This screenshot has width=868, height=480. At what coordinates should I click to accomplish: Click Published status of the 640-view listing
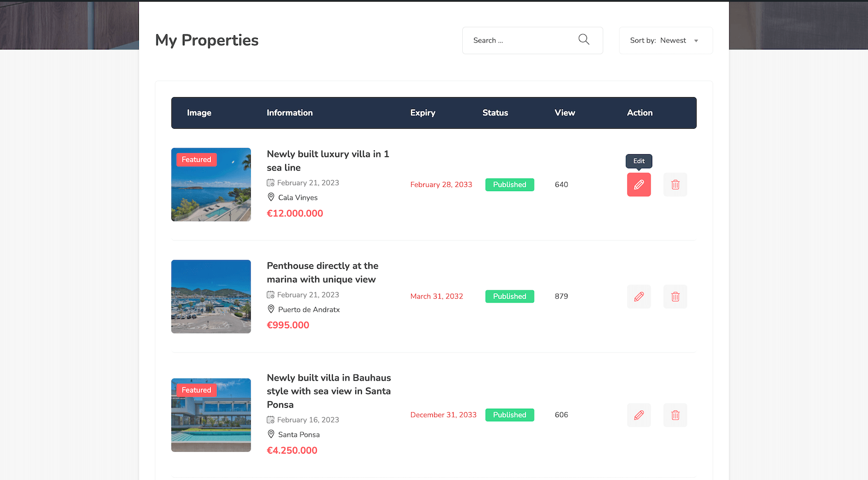tap(509, 185)
